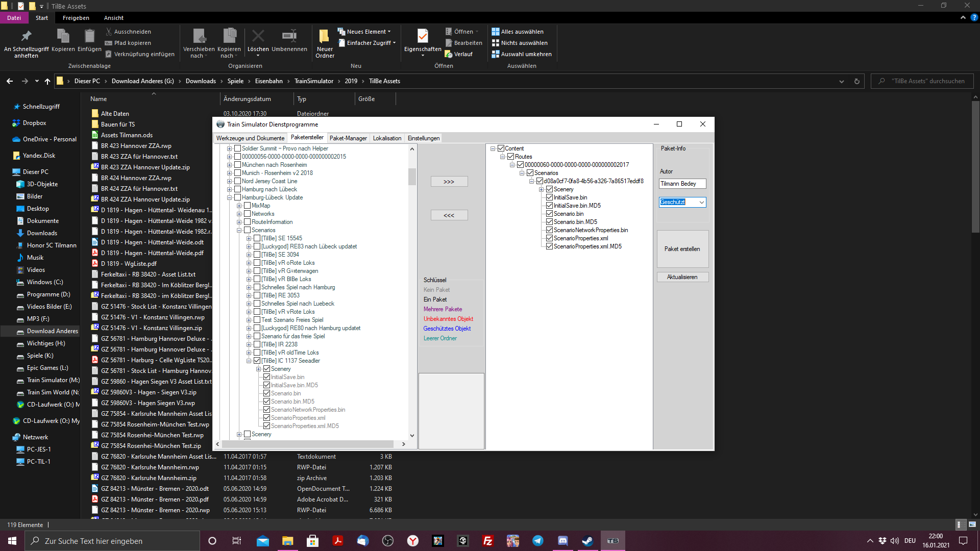
Task: Click the Discord taskbar icon
Action: 562,541
